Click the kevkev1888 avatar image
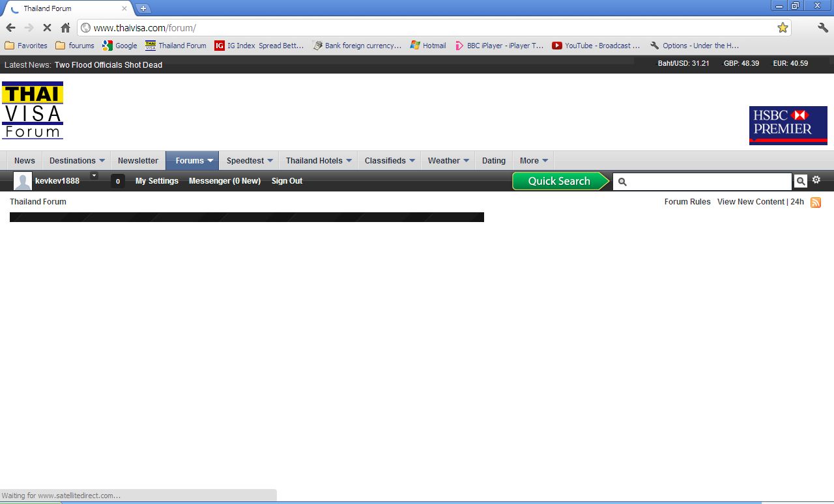The image size is (834, 504). click(x=23, y=181)
